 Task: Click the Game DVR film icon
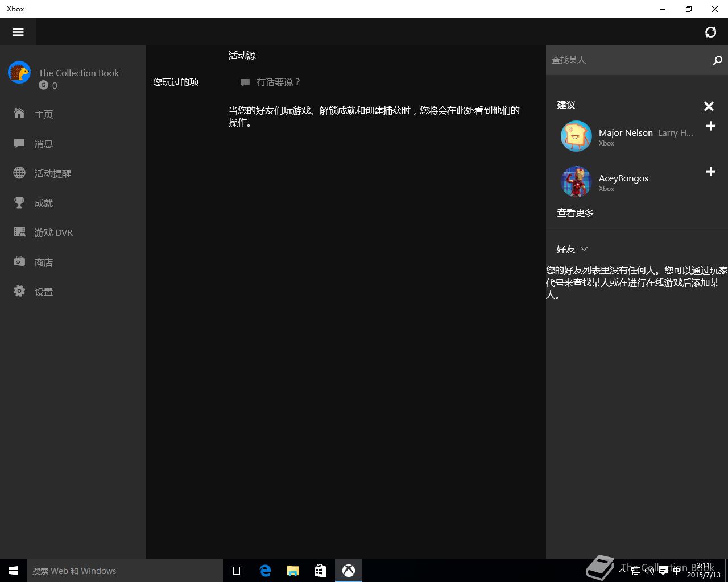(x=19, y=232)
